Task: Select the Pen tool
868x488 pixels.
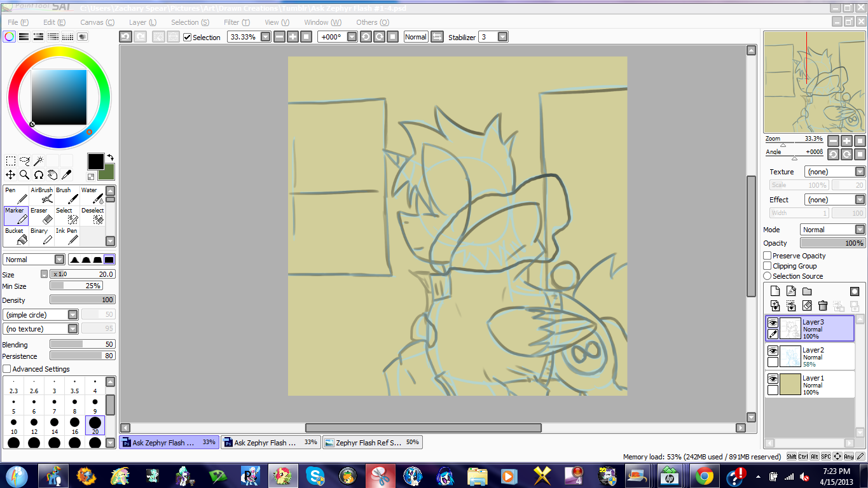Action: (x=16, y=195)
